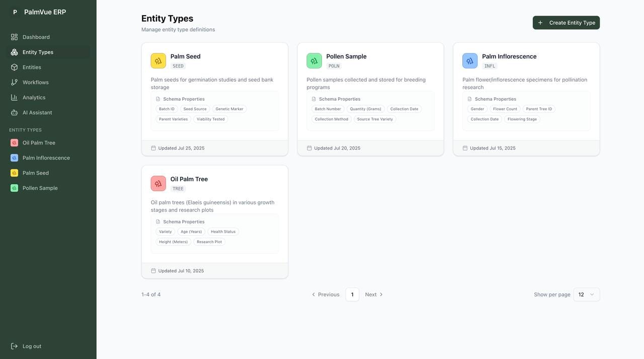Click the Height (Meters) property tag
The height and width of the screenshot is (359, 644).
tap(173, 242)
